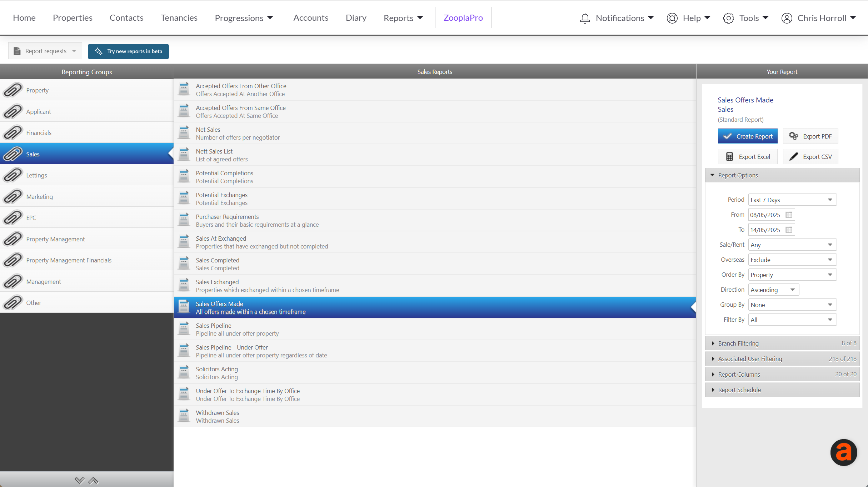Click the expand-all double chevron down icon
The image size is (868, 487).
coord(80,481)
